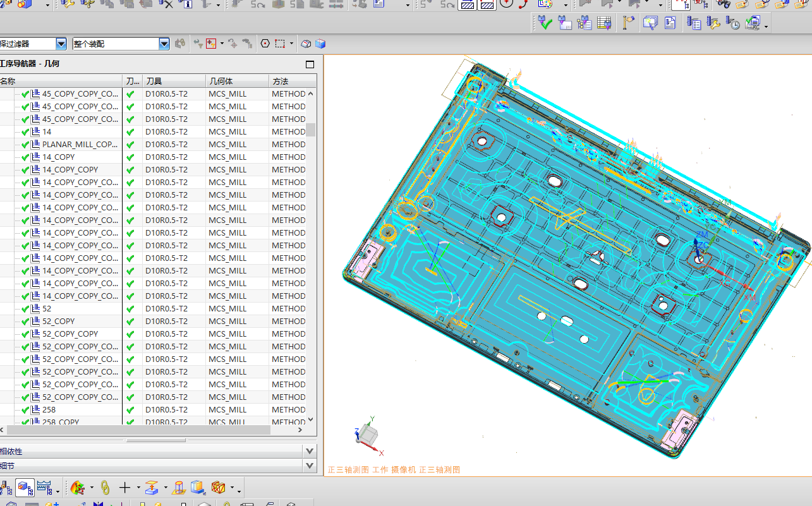Click the plus point icon in bottom toolbar
The height and width of the screenshot is (506, 812).
[124, 488]
